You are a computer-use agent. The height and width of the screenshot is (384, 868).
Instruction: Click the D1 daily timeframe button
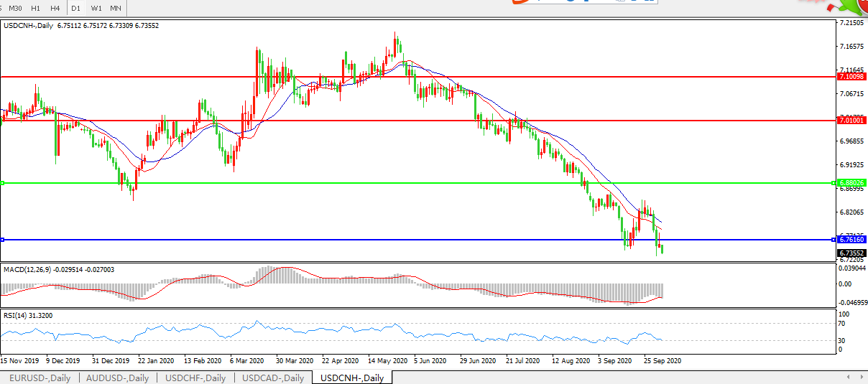pos(75,8)
